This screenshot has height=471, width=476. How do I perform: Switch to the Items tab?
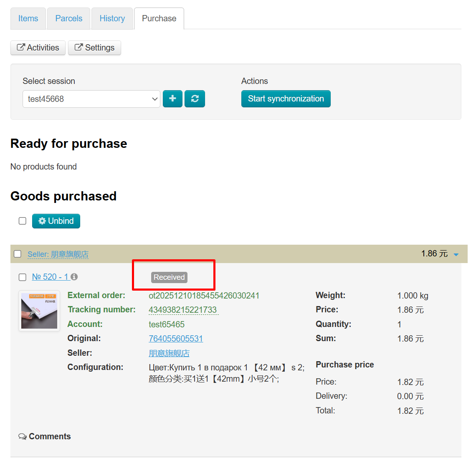click(x=28, y=18)
